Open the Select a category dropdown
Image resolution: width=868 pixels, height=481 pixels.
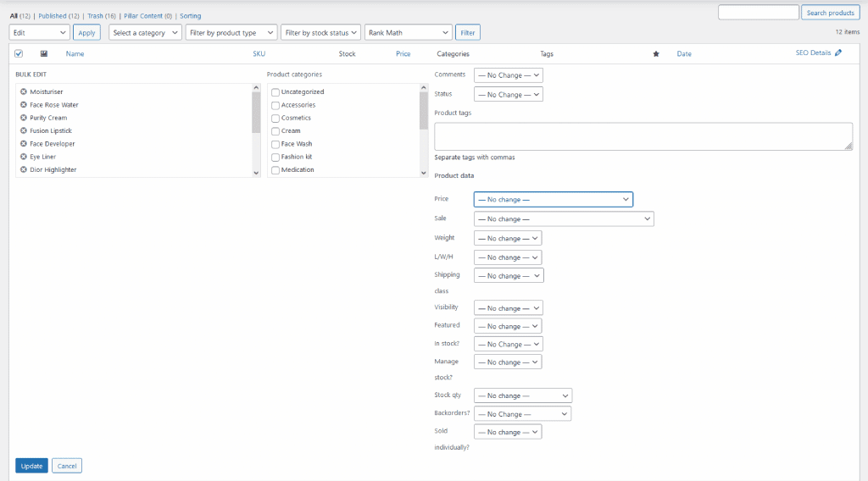coord(145,33)
